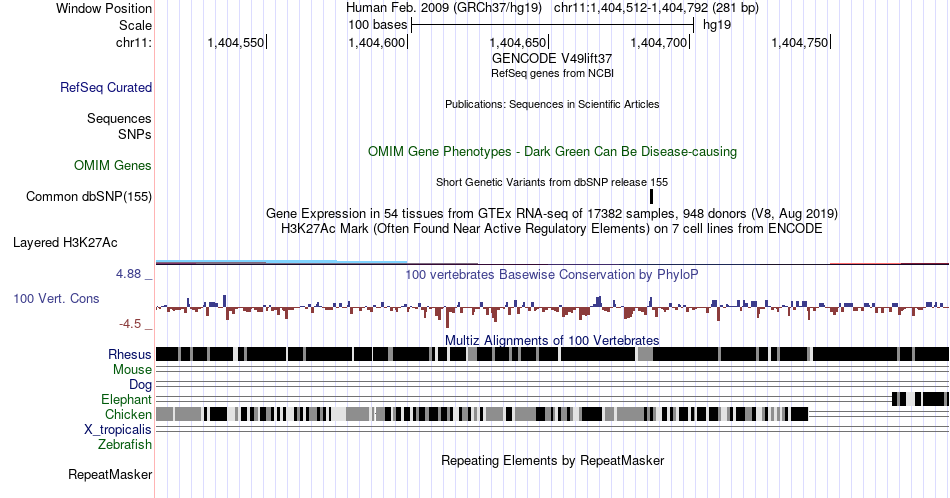Click the light blue H3K27Ac signal bar
Viewport: 950px width, 498px height.
click(x=281, y=262)
